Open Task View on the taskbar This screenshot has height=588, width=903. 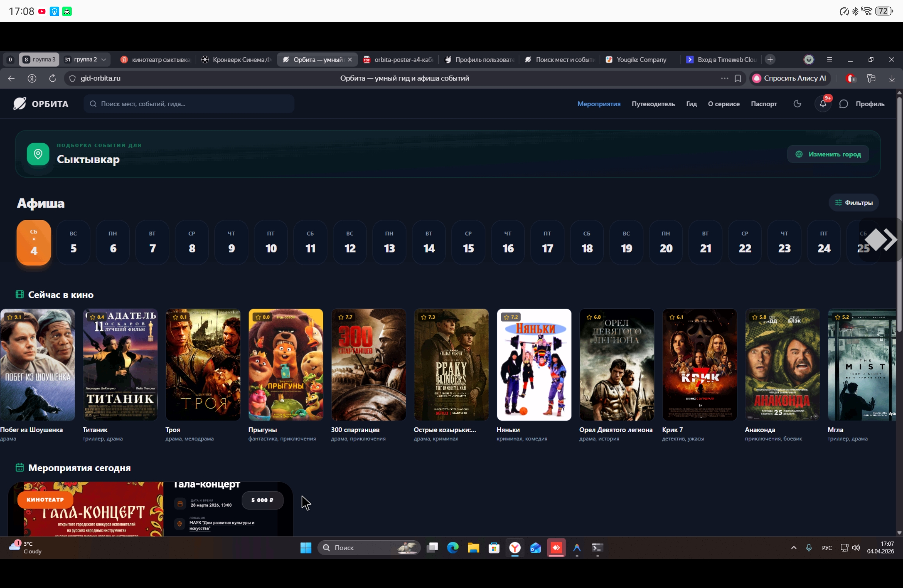[x=432, y=548]
